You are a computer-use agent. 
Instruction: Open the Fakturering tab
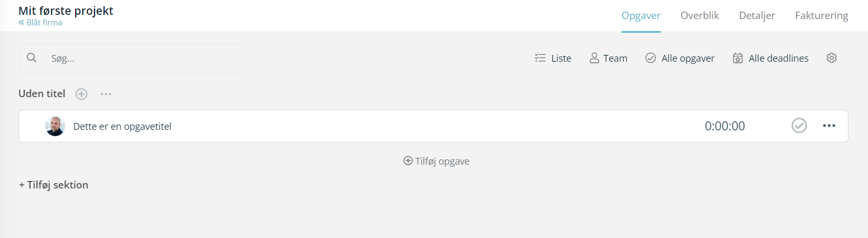[821, 15]
